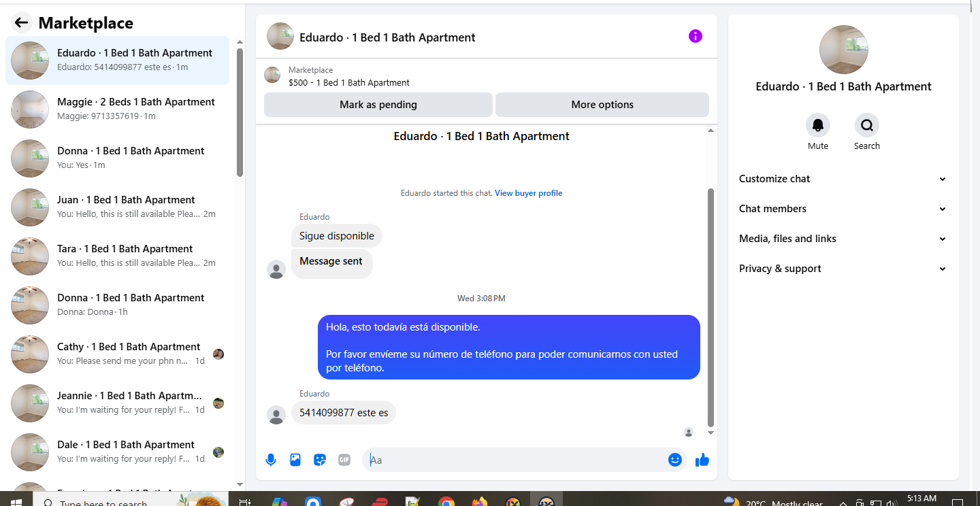Expand the Privacy & support section

(843, 269)
